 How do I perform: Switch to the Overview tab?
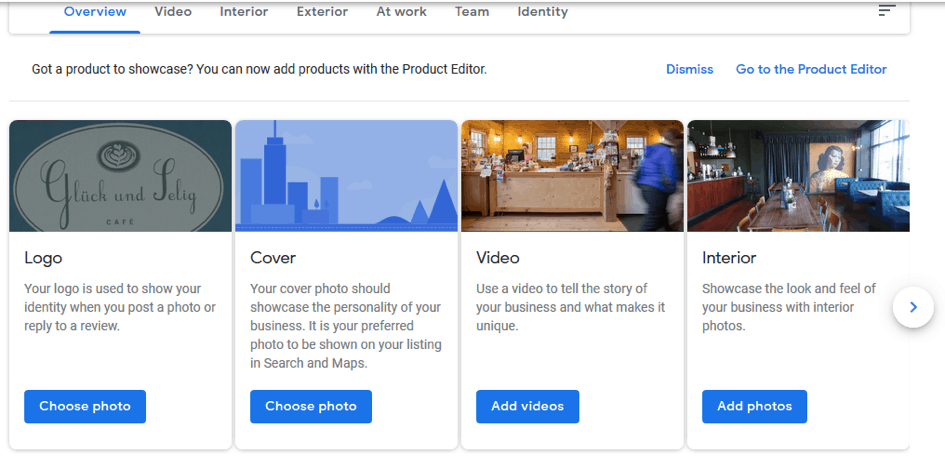pyautogui.click(x=95, y=11)
